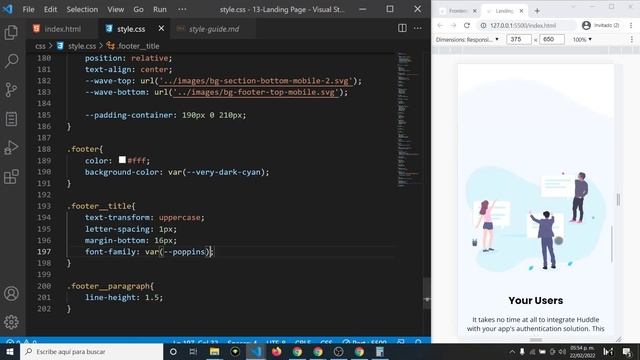Open the View menu
This screenshot has width=640, height=360.
pyautogui.click(x=116, y=9)
